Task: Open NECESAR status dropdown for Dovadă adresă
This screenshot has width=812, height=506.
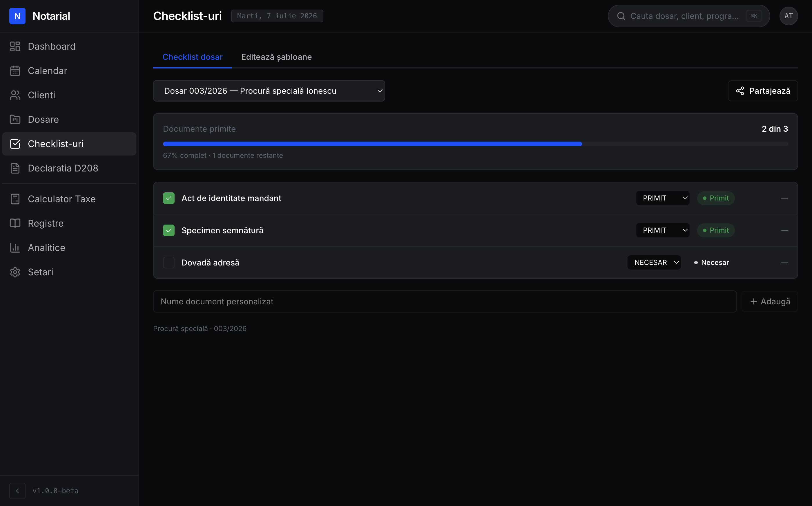Action: pyautogui.click(x=654, y=262)
